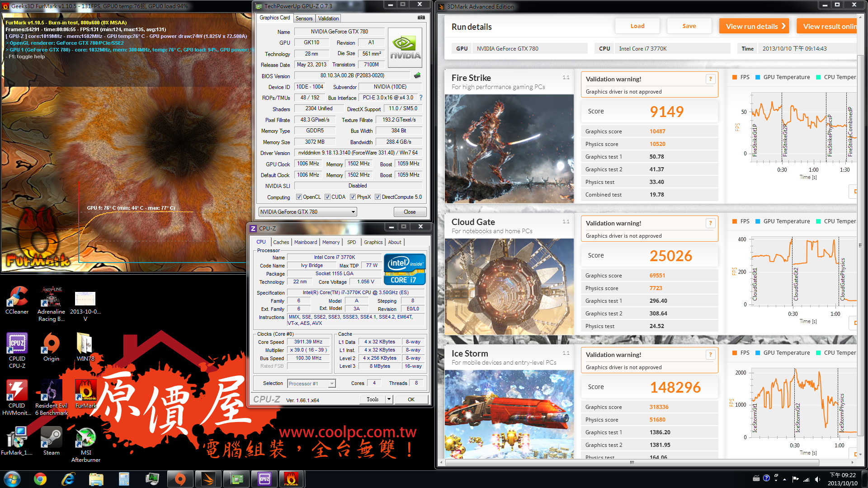
Task: Click the Tools button in CPU-Z
Action: coord(373,399)
